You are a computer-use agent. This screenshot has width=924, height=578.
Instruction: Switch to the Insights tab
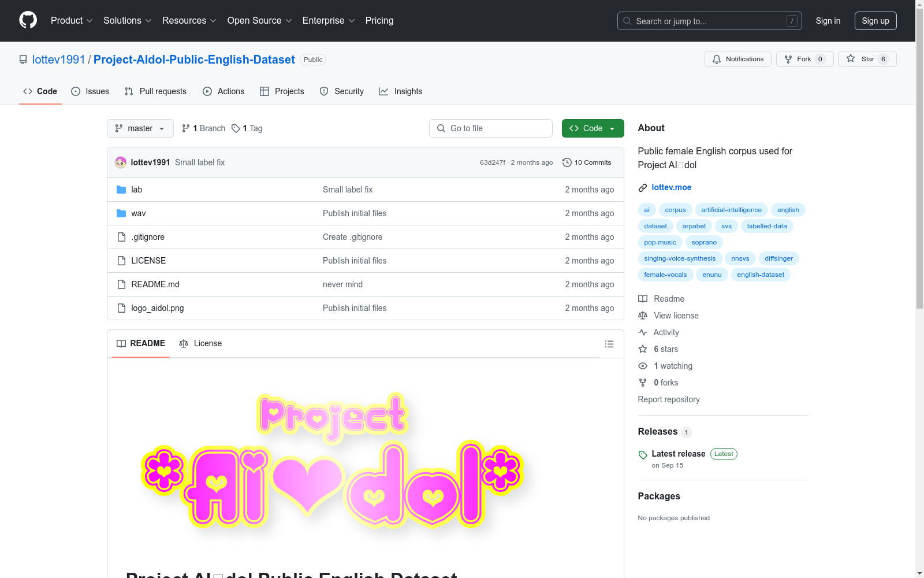[401, 91]
